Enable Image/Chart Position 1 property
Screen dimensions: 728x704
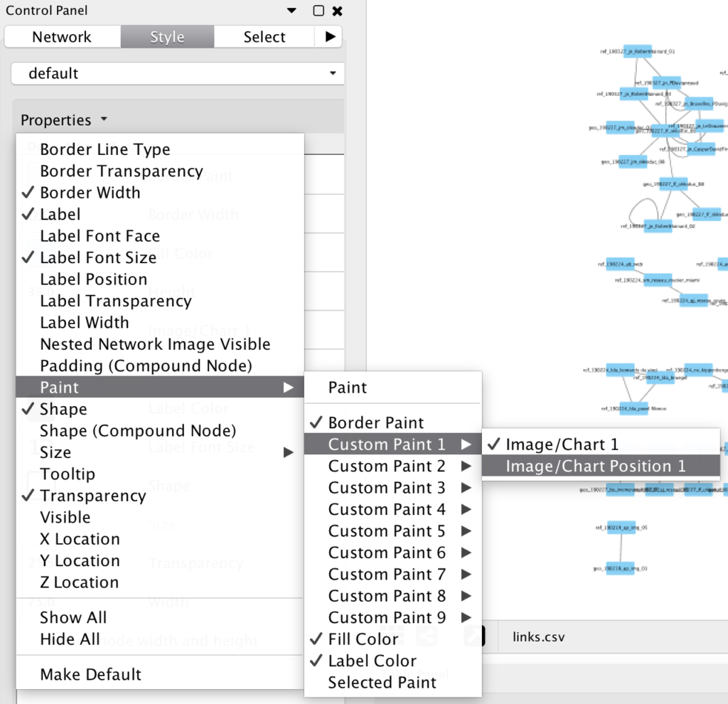coord(601,466)
